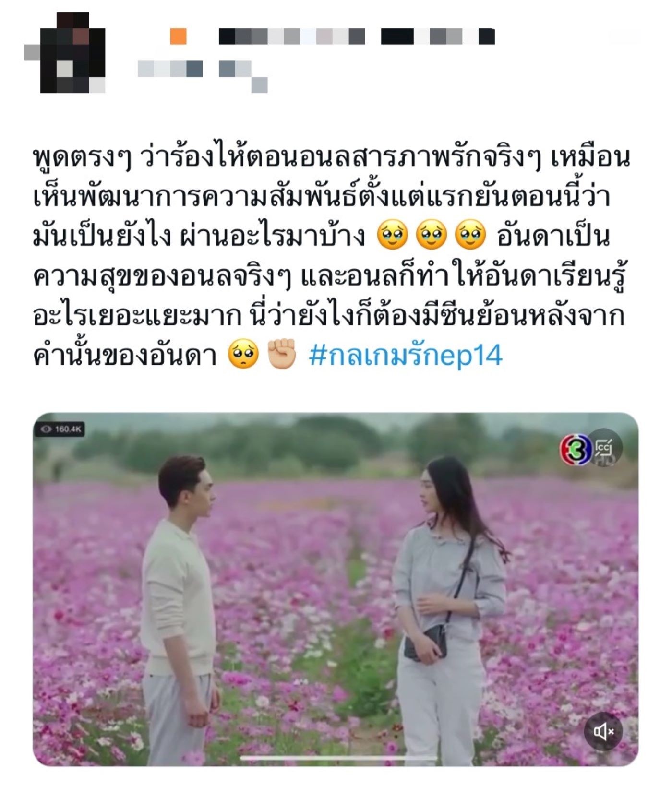Tap the 160.4K view count badge
This screenshot has width=672, height=786.
pyautogui.click(x=60, y=429)
